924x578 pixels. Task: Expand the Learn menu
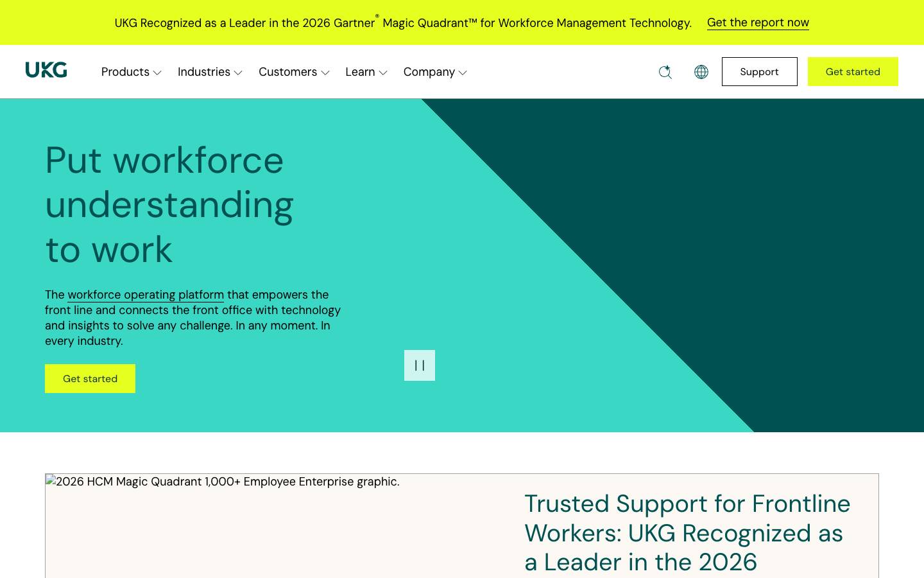point(366,72)
